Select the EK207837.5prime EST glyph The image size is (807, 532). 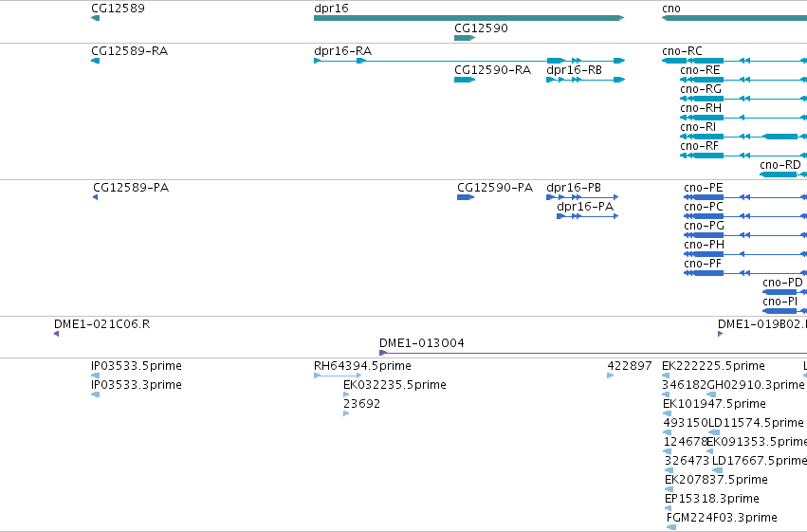(669, 489)
